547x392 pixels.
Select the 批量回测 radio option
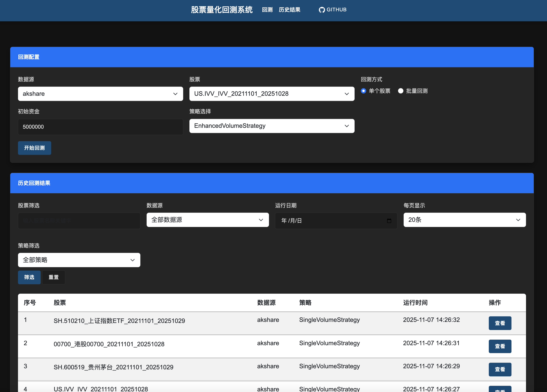[401, 91]
